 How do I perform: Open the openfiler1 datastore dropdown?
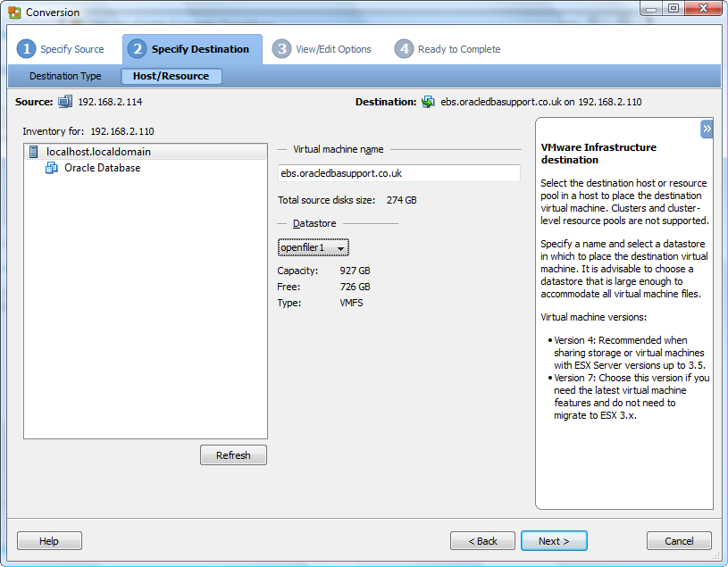[x=314, y=247]
